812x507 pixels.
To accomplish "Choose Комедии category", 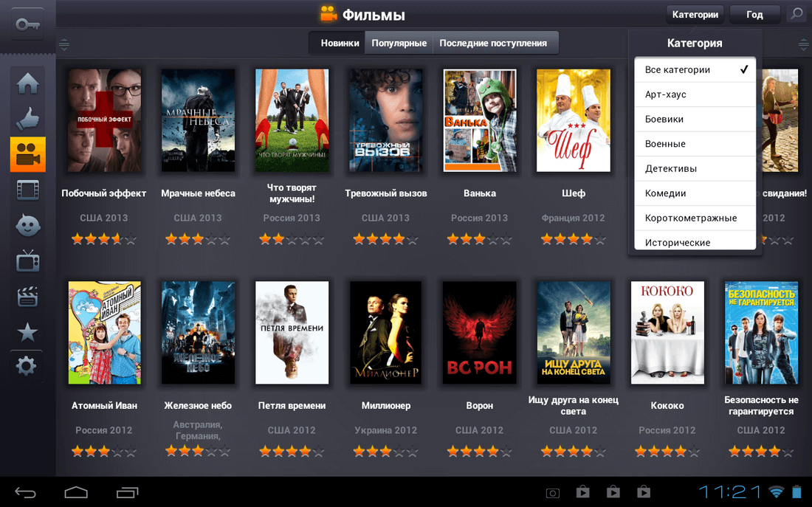I will click(x=695, y=193).
